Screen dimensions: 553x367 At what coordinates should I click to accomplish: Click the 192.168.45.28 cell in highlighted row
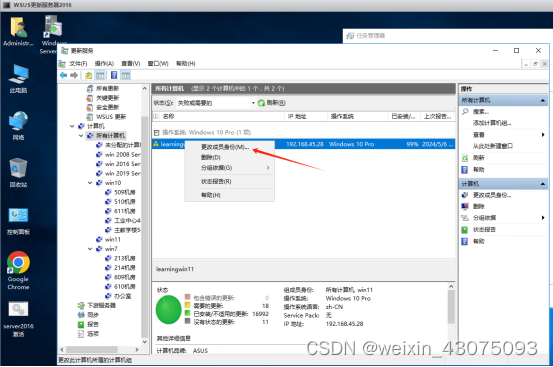(x=305, y=144)
